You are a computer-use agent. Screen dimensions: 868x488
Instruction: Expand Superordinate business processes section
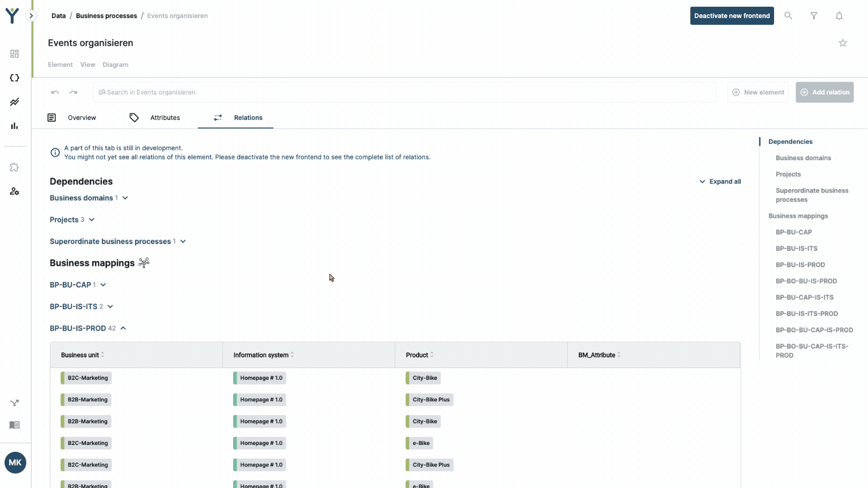pyautogui.click(x=183, y=241)
